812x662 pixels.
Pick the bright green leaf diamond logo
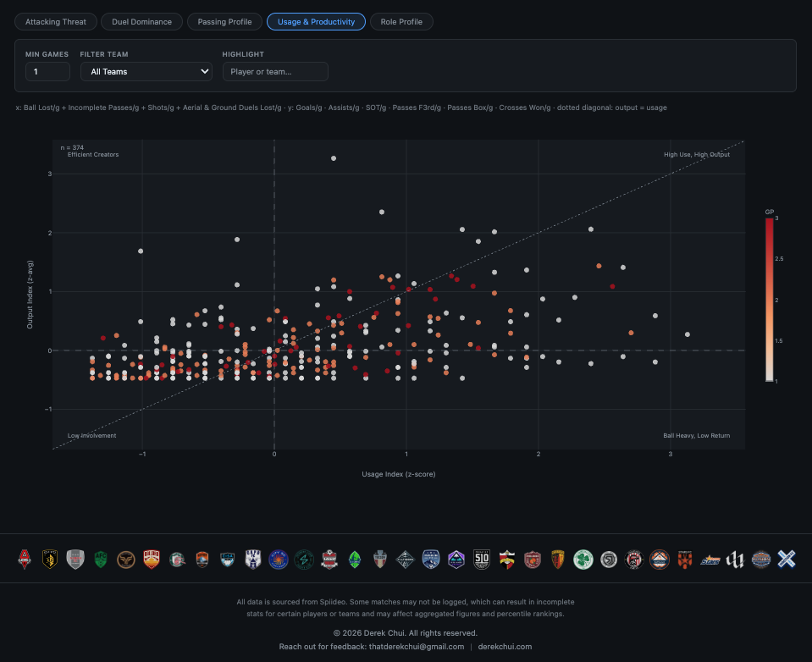pos(354,560)
